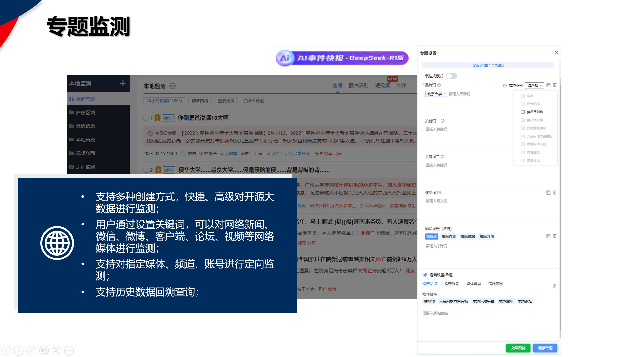Screen dimensions: 644x357
Task: Click the trash icon in 品牌词 row
Action: point(555,85)
